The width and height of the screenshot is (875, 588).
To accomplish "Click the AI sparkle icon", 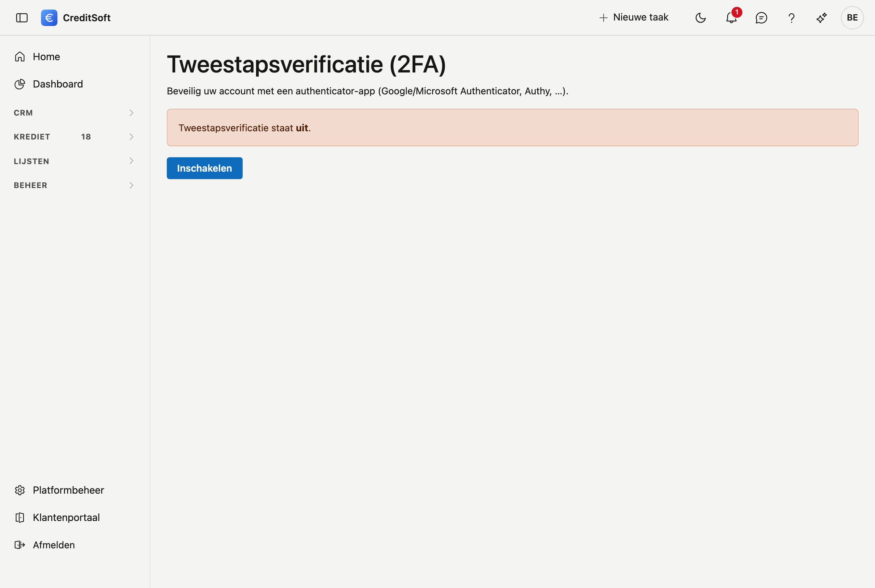I will (x=821, y=18).
